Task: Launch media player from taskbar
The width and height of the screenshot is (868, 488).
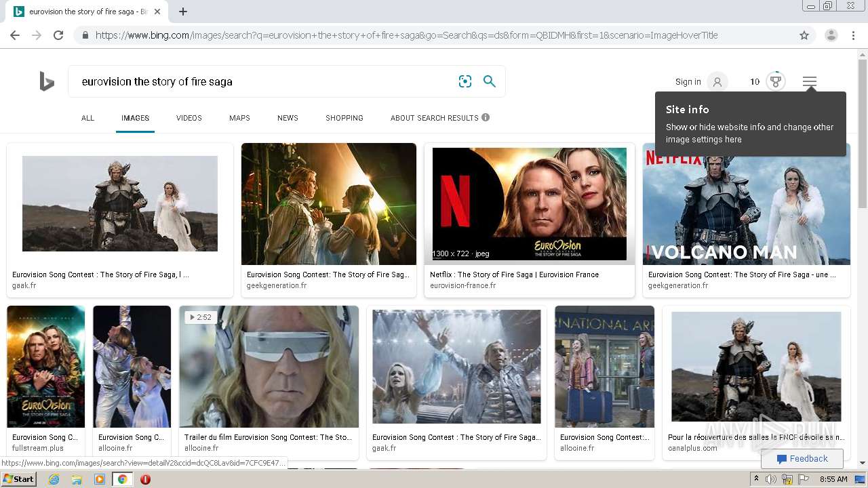Action: (100, 479)
